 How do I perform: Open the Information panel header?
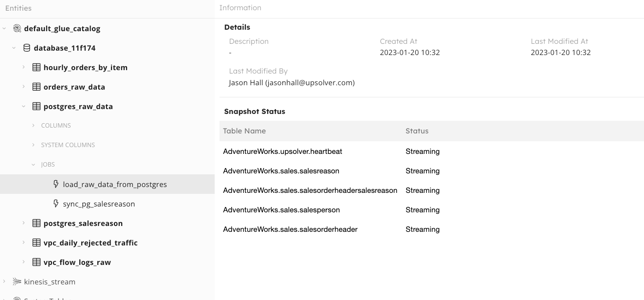pyautogui.click(x=240, y=8)
